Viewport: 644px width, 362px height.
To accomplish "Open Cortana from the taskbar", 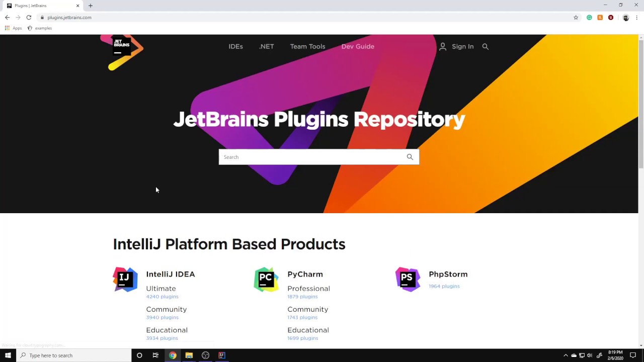I will point(139,355).
